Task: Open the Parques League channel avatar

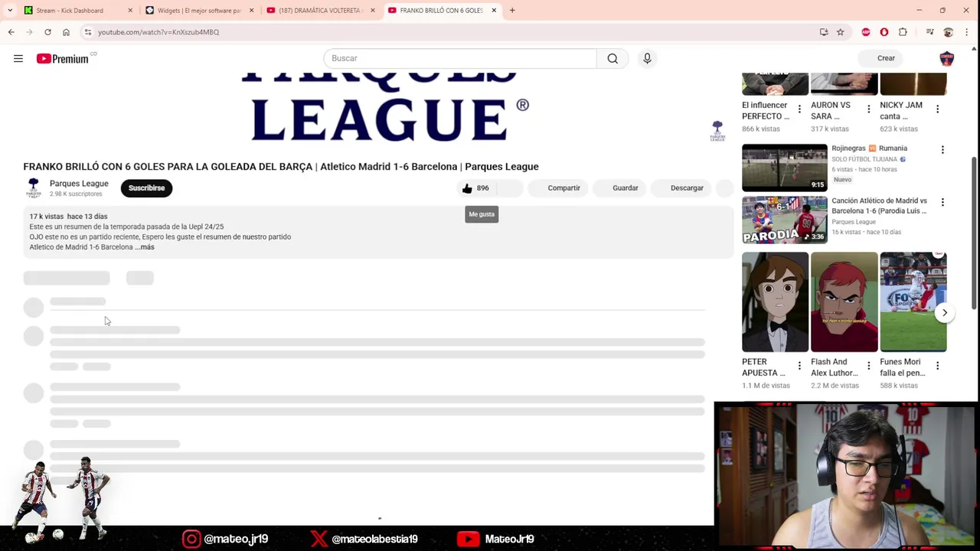Action: [34, 188]
